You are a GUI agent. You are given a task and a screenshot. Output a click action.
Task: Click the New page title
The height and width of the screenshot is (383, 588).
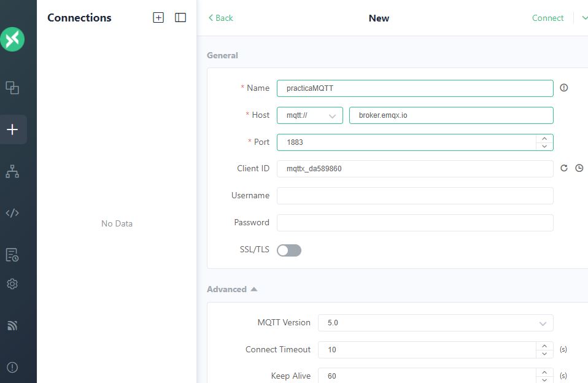coord(379,18)
